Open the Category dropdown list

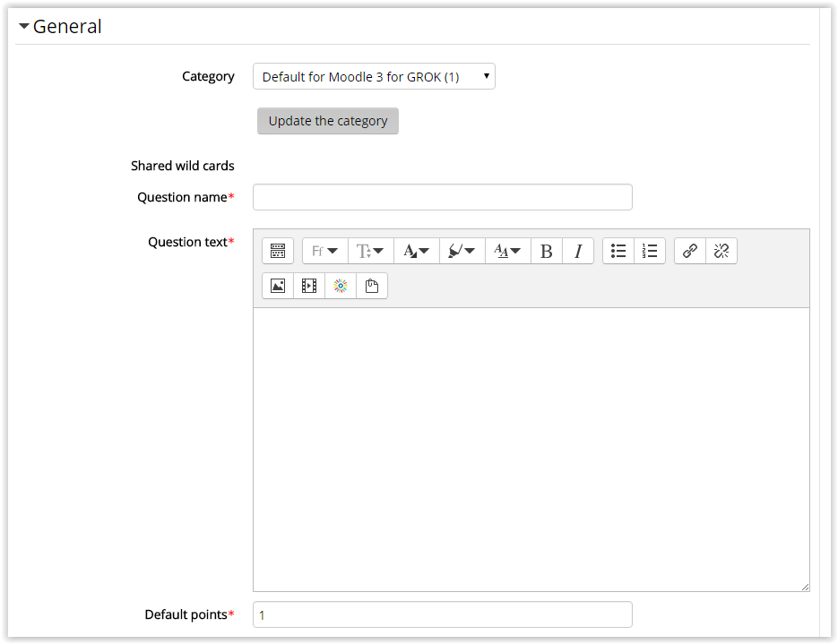point(374,76)
